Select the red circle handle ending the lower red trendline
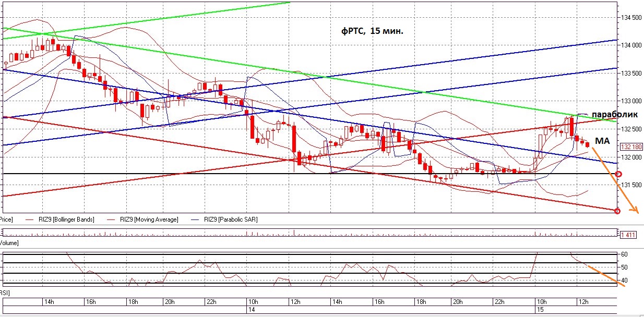The width and height of the screenshot is (644, 317). 617,211
